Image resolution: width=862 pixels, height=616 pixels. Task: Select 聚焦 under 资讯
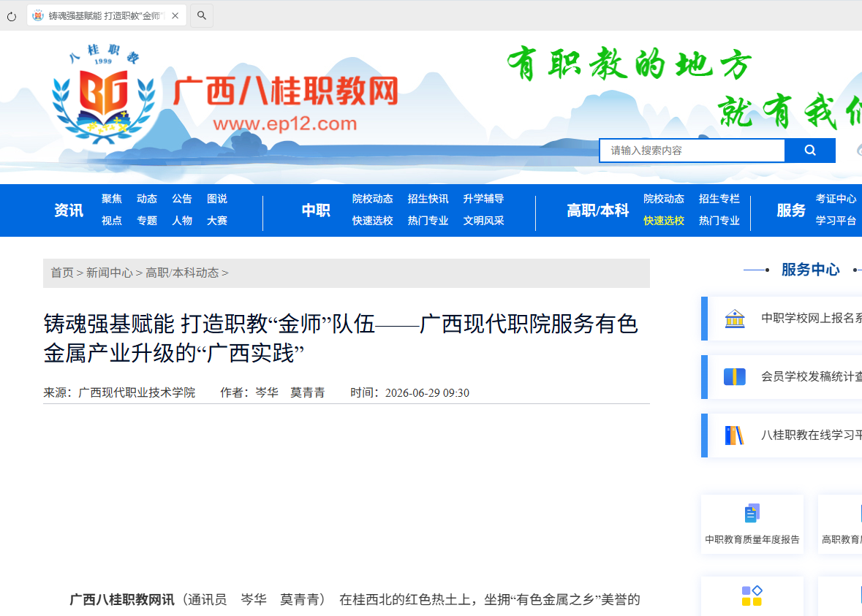click(112, 199)
